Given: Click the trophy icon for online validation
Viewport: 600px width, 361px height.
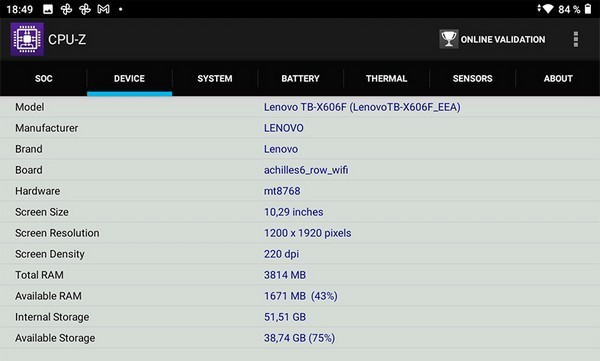Looking at the screenshot, I should click(x=448, y=39).
